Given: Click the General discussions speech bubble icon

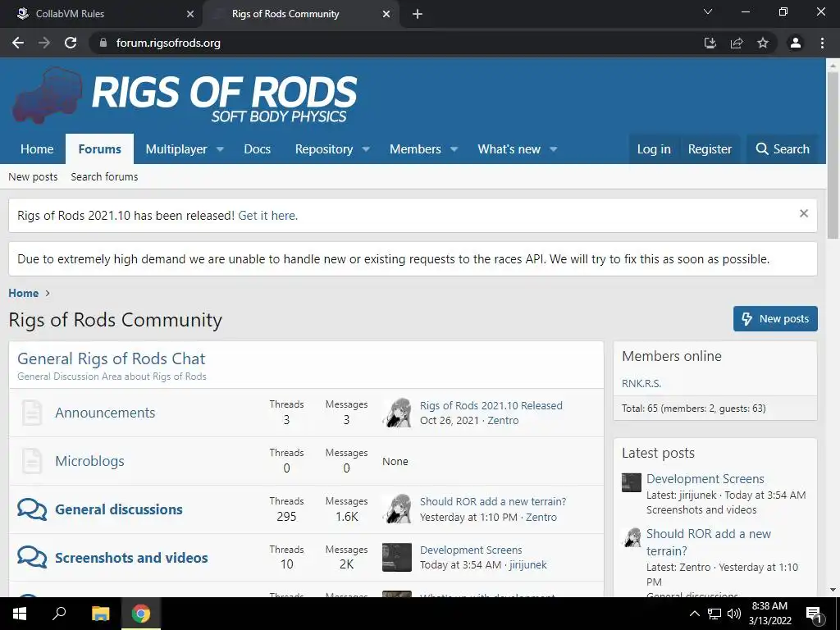Looking at the screenshot, I should 32,509.
